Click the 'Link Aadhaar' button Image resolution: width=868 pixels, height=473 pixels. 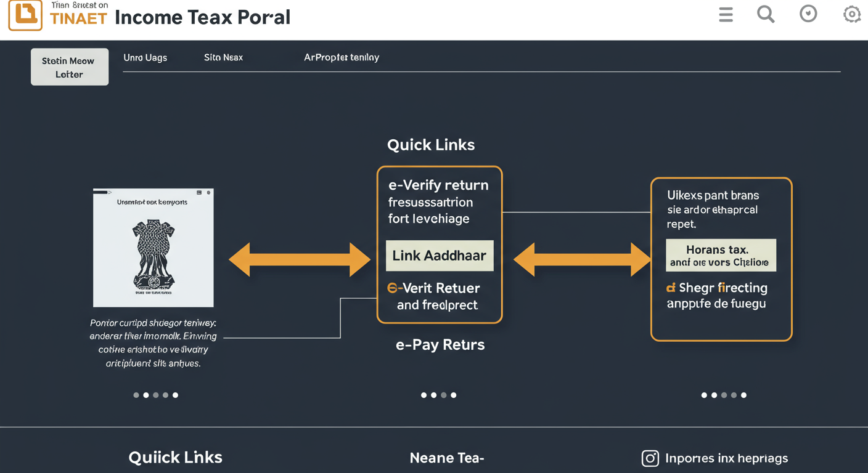tap(440, 255)
